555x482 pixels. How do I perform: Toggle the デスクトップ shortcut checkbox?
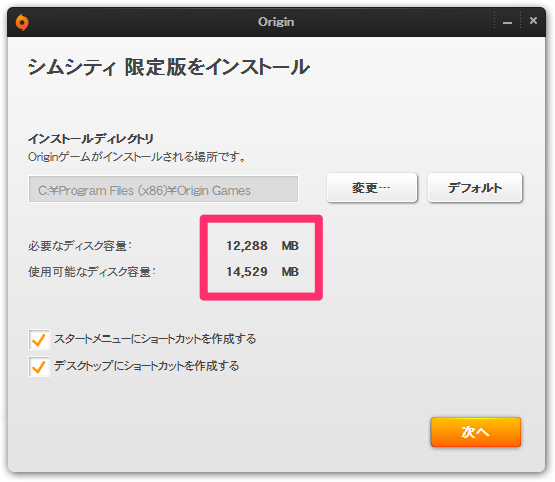point(39,367)
